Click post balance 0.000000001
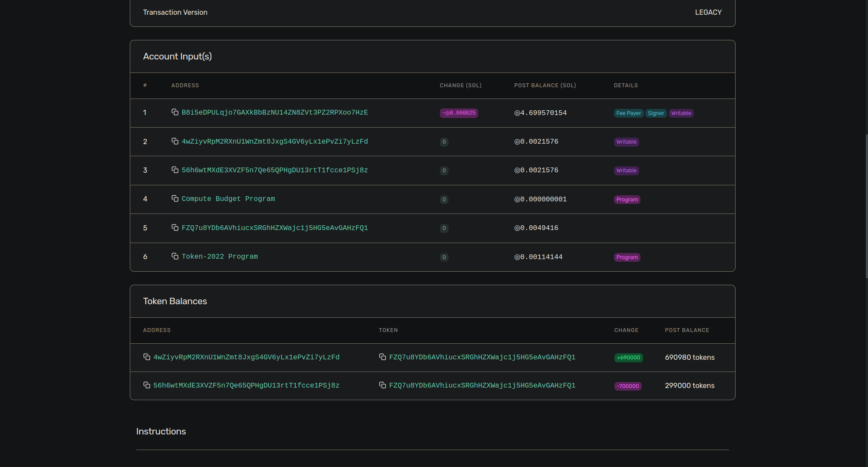The image size is (868, 467). pyautogui.click(x=541, y=199)
